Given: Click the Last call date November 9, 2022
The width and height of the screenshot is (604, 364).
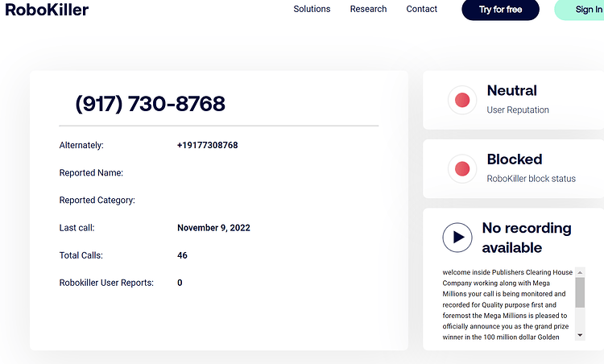Looking at the screenshot, I should (x=213, y=228).
